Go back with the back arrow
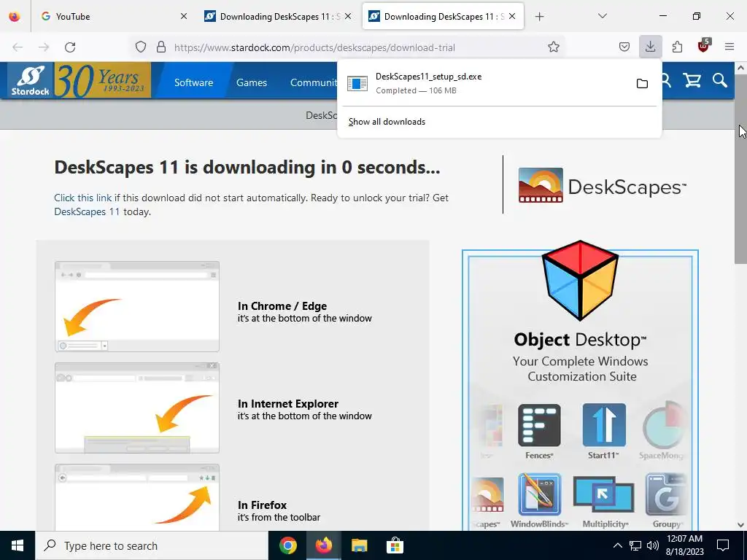Image resolution: width=747 pixels, height=560 pixels. point(18,47)
